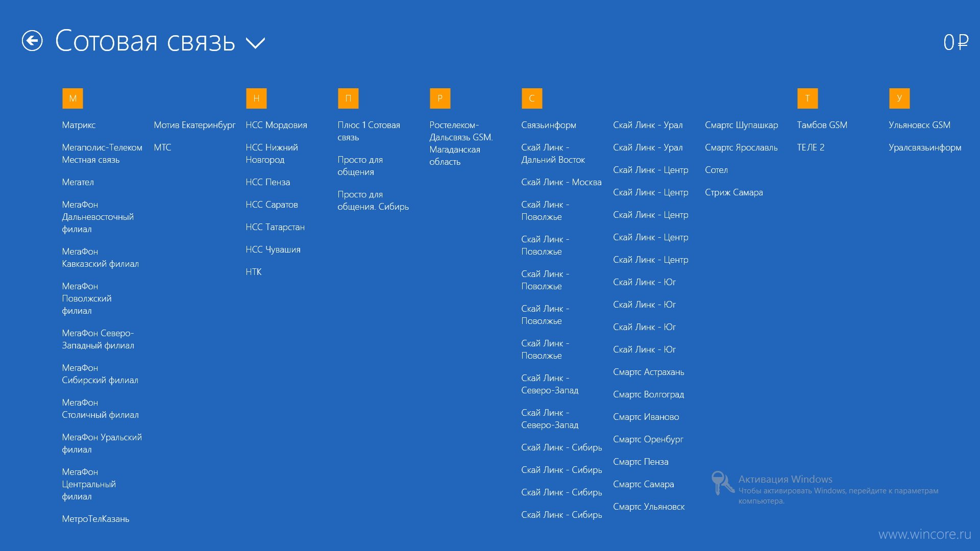Select Ростелеком-Дальсвязь GSM Магаданская область
The height and width of the screenshot is (551, 980).
pos(461,143)
